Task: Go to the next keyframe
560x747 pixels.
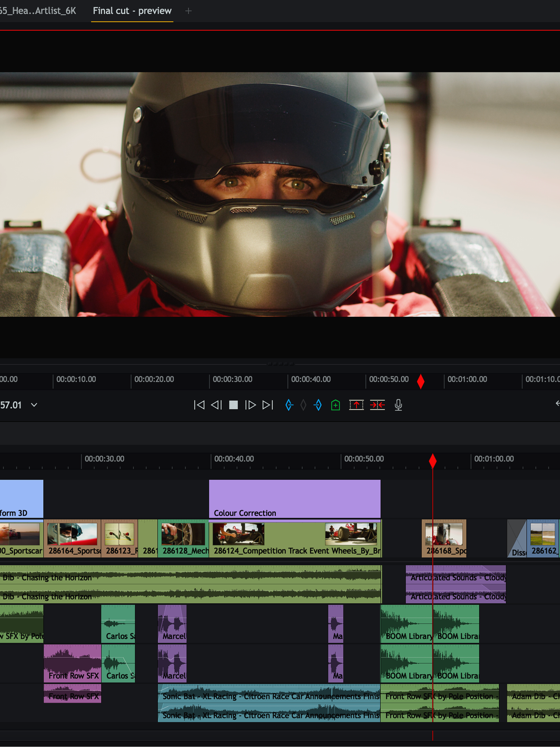Action: [x=318, y=405]
